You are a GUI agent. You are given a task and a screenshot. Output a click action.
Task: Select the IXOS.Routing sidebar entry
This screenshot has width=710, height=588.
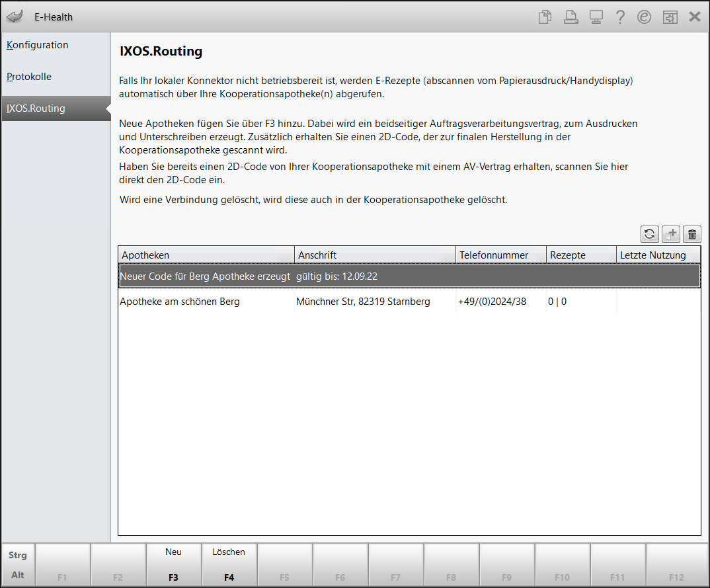pyautogui.click(x=56, y=108)
